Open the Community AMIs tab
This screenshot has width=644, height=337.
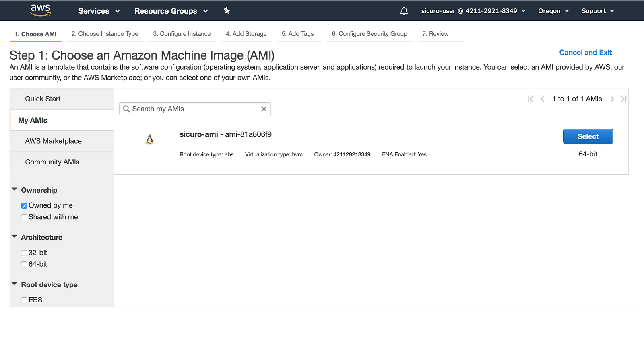click(52, 162)
